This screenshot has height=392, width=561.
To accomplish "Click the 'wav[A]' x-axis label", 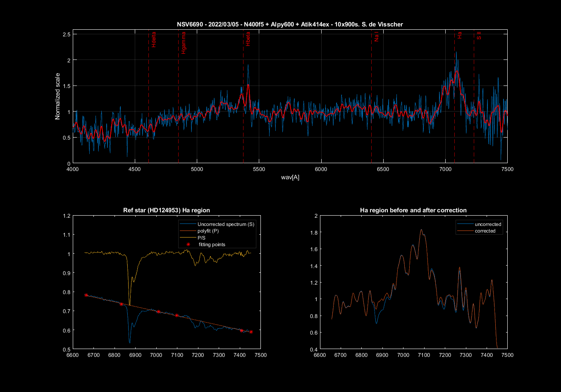I will pyautogui.click(x=290, y=177).
